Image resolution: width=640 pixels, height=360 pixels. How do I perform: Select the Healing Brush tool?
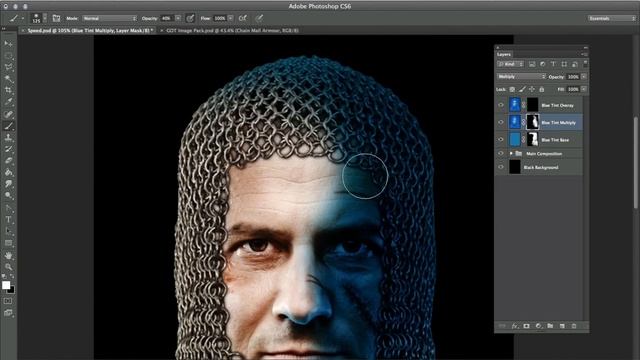(8, 115)
